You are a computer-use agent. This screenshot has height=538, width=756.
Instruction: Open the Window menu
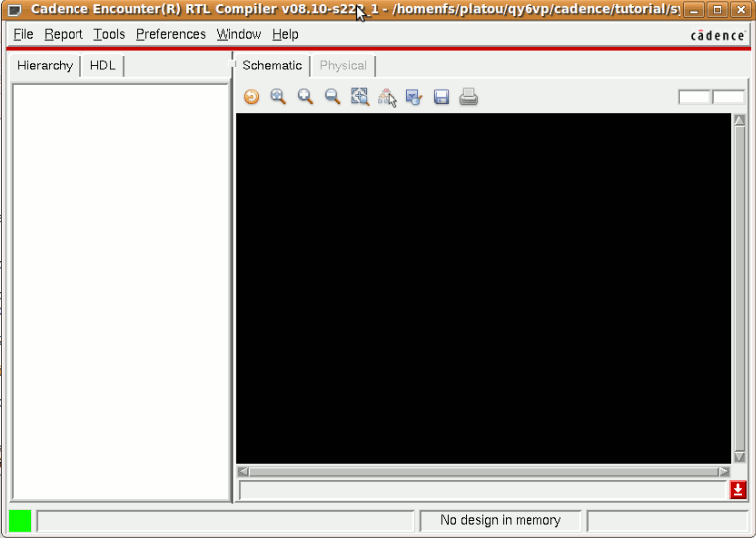238,34
